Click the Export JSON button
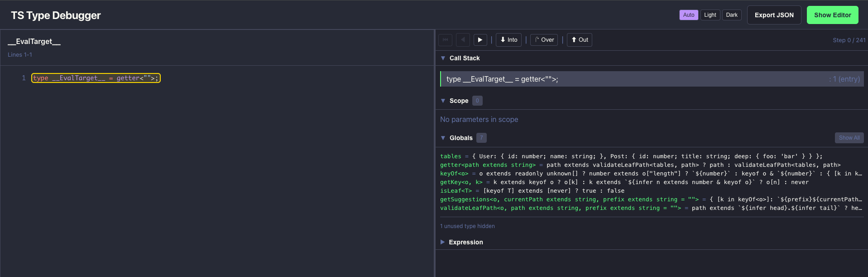This screenshot has height=277, width=868. [x=774, y=15]
